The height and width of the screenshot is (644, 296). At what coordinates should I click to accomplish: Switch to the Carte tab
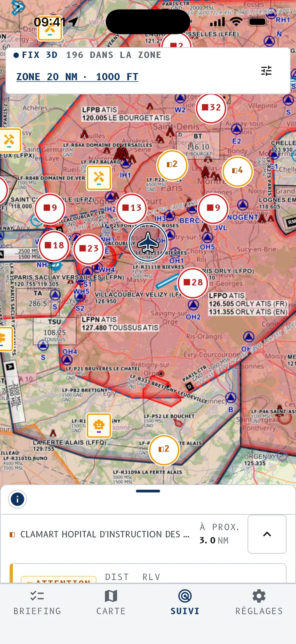[111, 603]
